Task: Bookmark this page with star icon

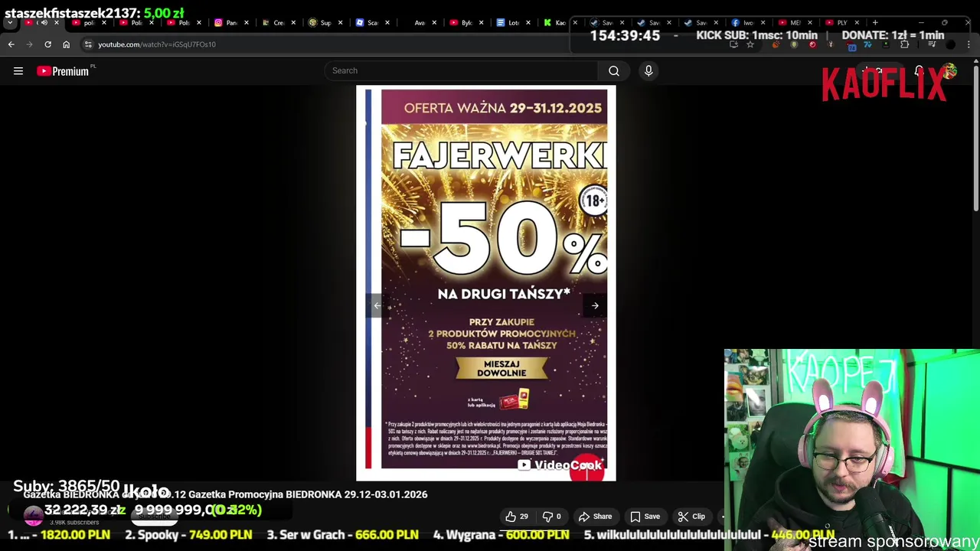Action: [750, 44]
